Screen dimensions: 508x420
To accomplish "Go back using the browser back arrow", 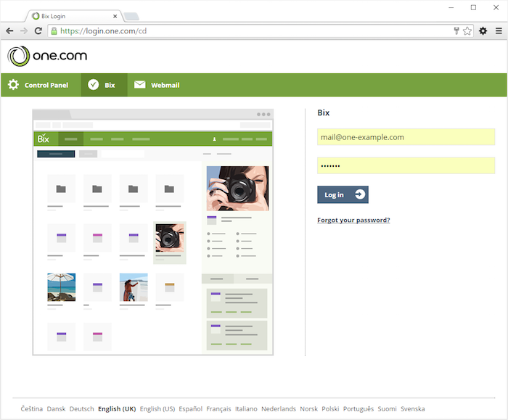I will 9,30.
